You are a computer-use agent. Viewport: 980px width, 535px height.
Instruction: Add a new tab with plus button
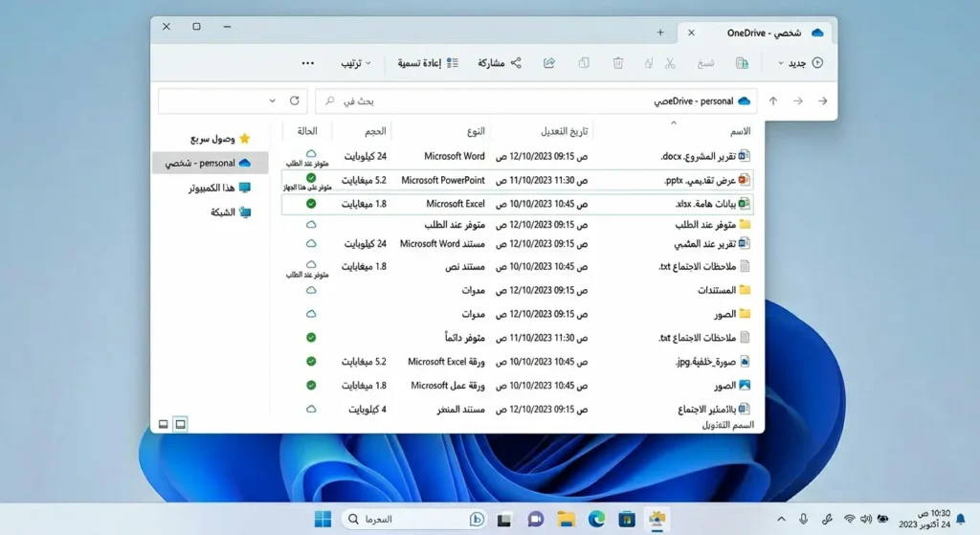660,33
